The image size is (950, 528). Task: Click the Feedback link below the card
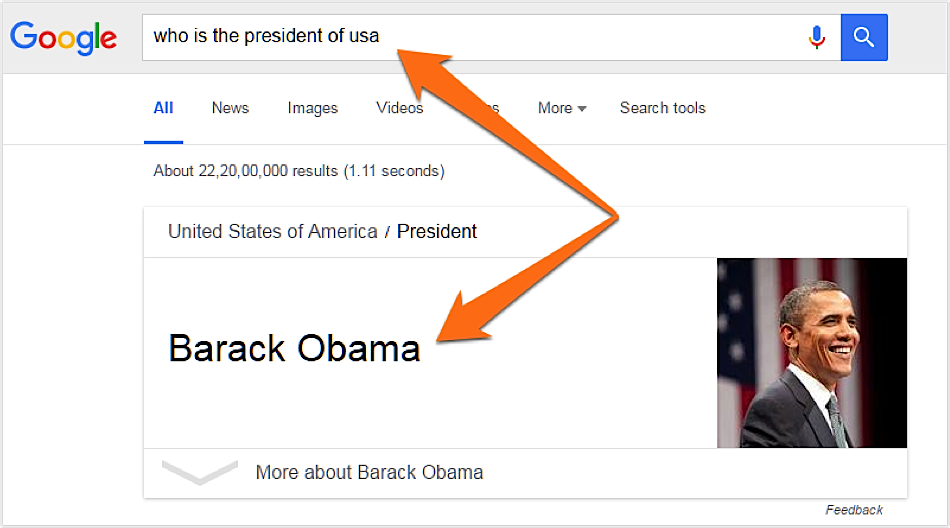point(854,510)
